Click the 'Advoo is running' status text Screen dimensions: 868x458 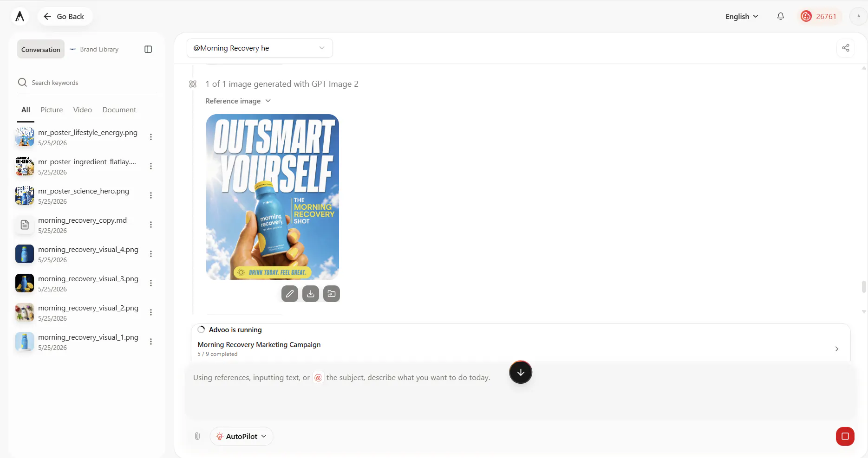pyautogui.click(x=235, y=330)
